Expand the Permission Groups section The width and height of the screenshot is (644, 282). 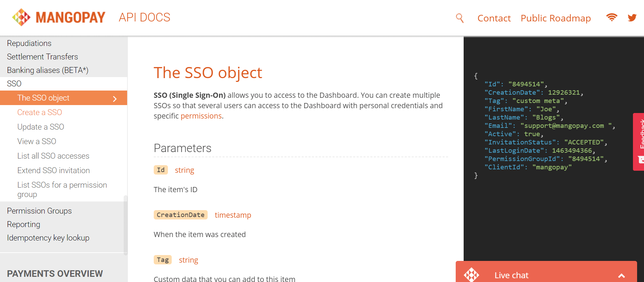pyautogui.click(x=39, y=211)
